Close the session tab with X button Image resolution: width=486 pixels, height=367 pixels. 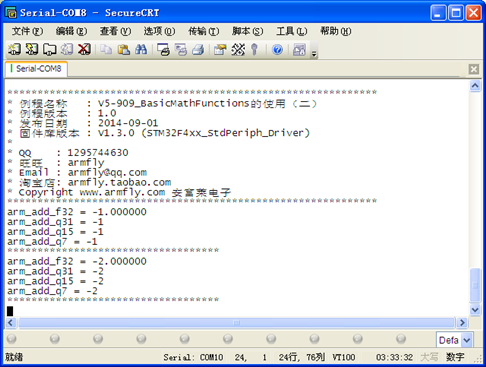pos(474,69)
